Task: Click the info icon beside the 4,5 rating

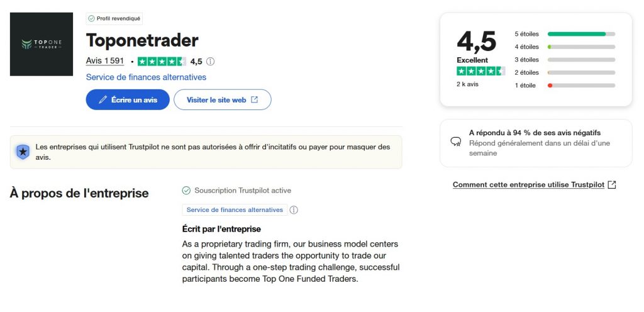Action: pyautogui.click(x=211, y=62)
